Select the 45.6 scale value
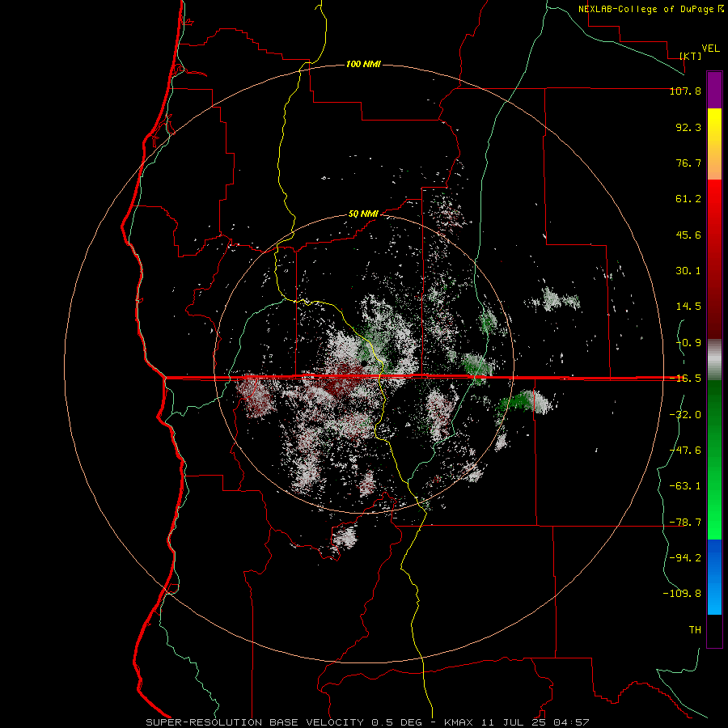 [688, 235]
